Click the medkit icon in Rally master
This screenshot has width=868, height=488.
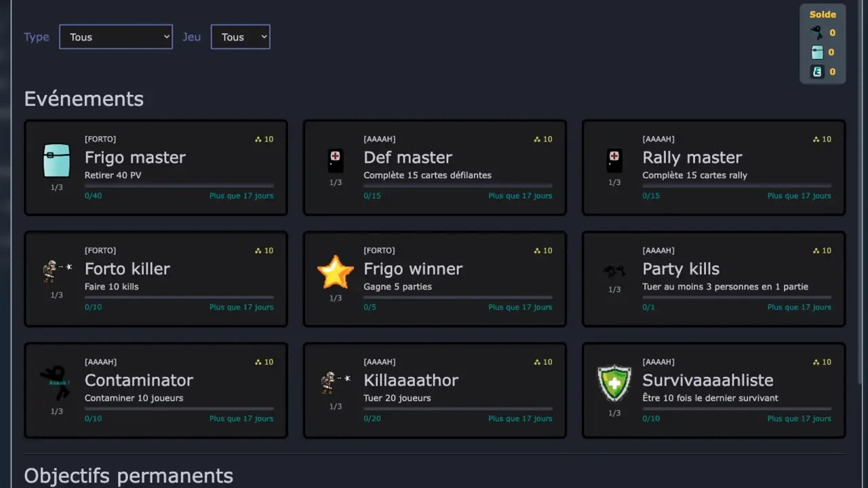tap(614, 161)
